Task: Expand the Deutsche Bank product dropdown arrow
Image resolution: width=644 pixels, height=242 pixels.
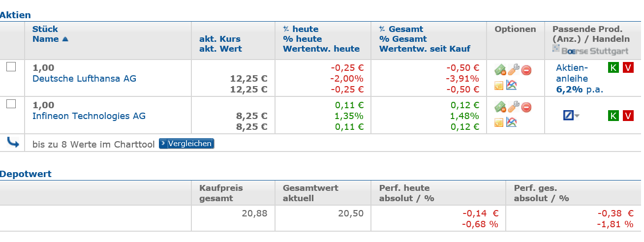Action: (x=577, y=116)
